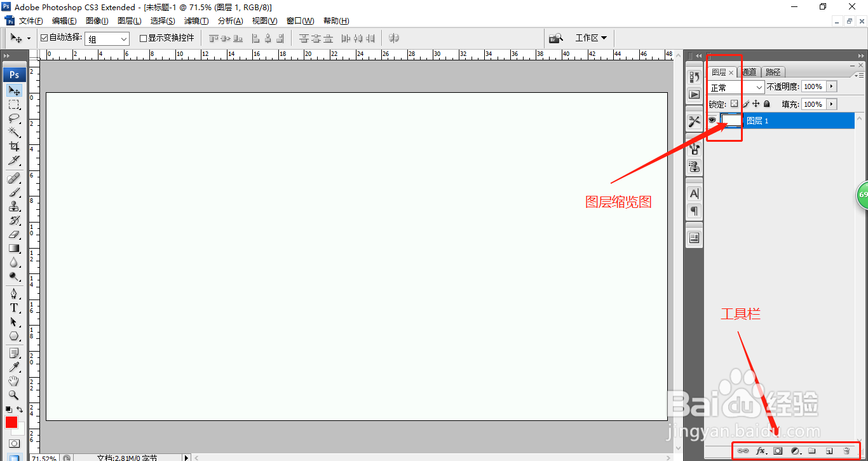Screen dimensions: 868x461
Task: Select the Path Selection tool
Action: (14, 322)
